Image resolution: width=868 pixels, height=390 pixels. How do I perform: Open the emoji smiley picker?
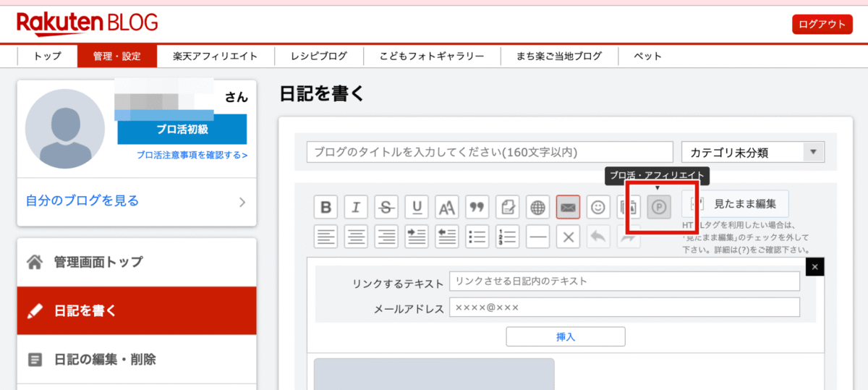pyautogui.click(x=598, y=208)
